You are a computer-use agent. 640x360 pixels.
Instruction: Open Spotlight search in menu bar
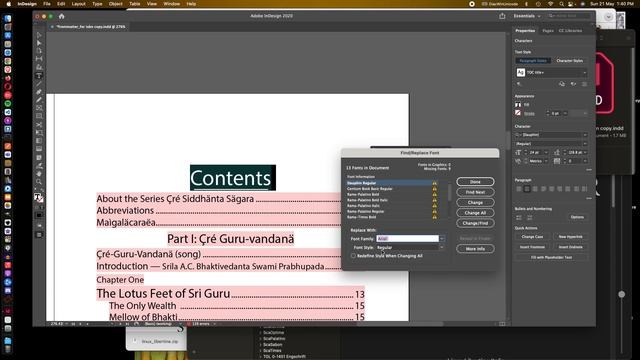tap(561, 4)
